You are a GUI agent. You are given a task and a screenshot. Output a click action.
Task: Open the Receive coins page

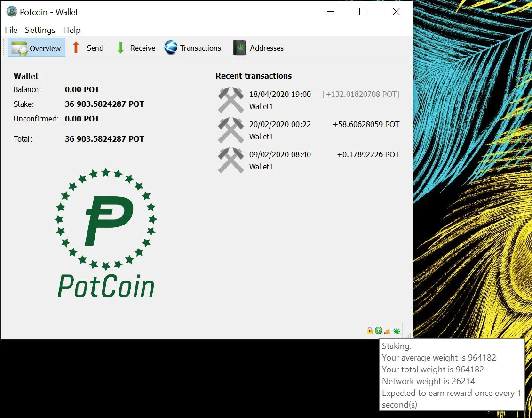pos(135,48)
